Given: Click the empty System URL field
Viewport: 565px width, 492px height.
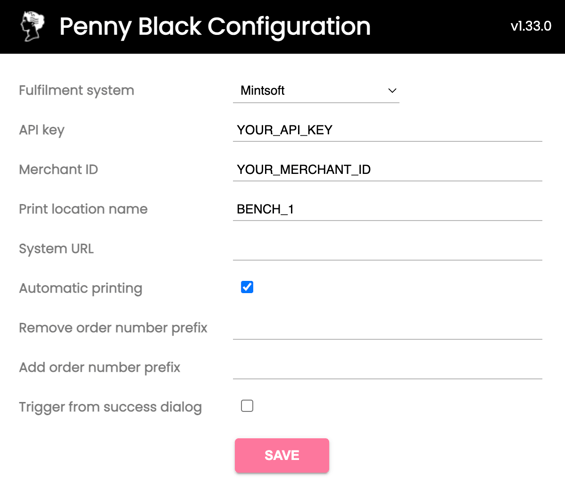Looking at the screenshot, I should [x=387, y=249].
